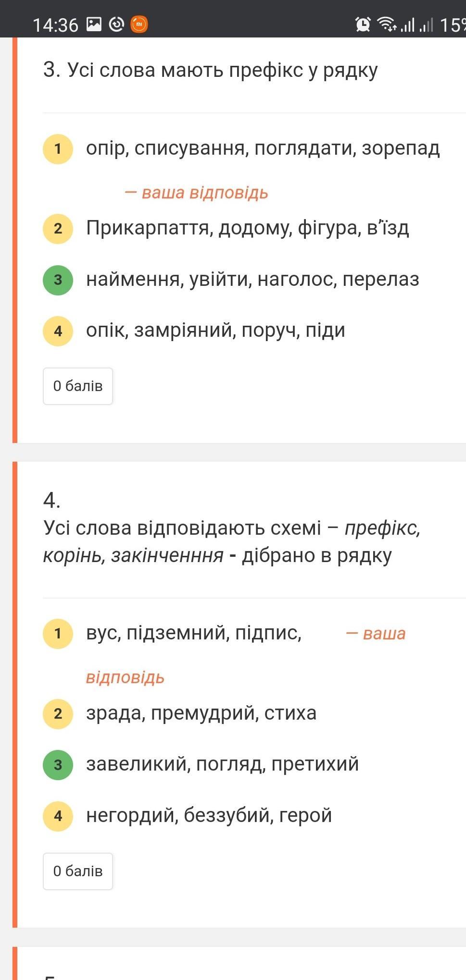
Task: Tap question 3 heading 'Усі слова мають префікс'
Action: 211,70
